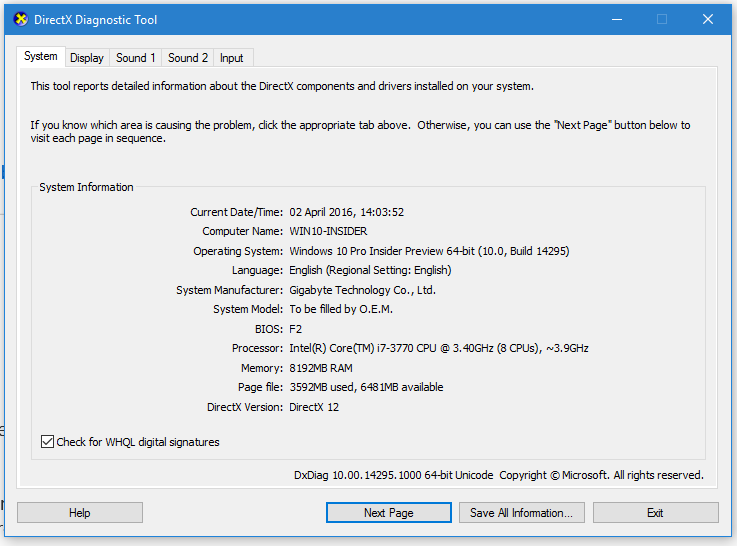737x552 pixels.
Task: Click DirectX 12 version value
Action: click(x=314, y=407)
